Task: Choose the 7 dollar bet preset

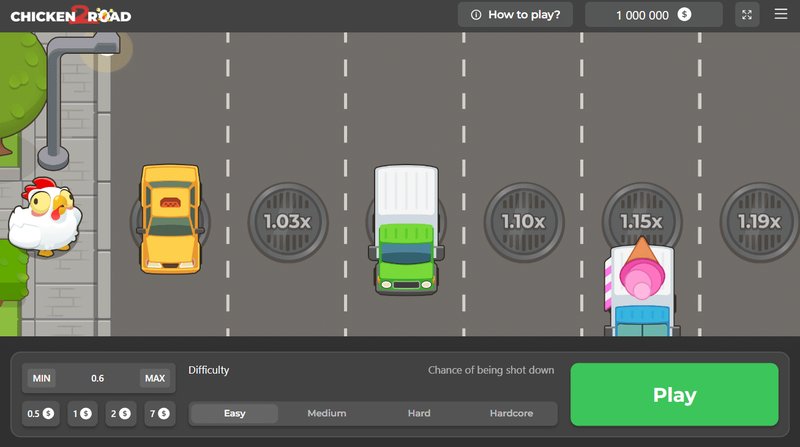Action: tap(160, 413)
